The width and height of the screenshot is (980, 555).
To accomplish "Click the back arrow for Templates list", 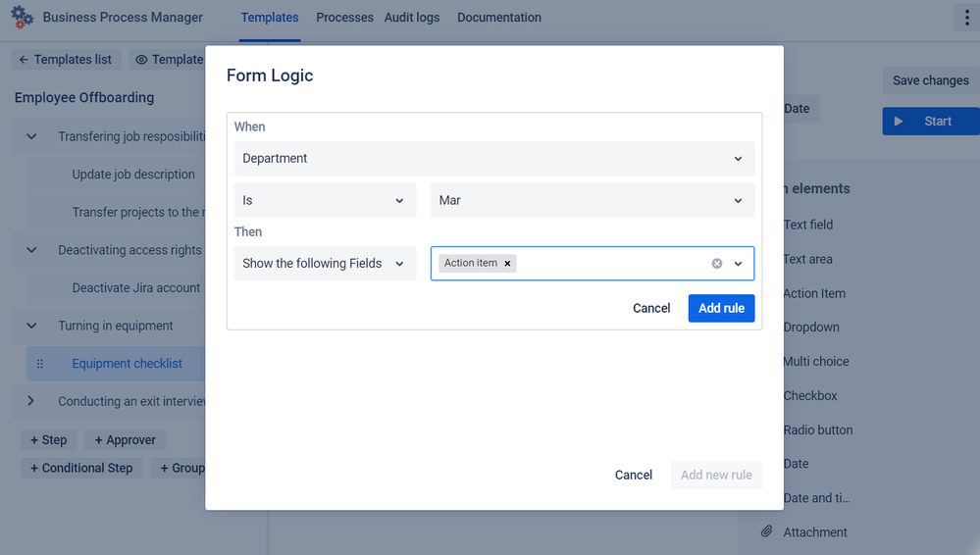I will [x=24, y=60].
